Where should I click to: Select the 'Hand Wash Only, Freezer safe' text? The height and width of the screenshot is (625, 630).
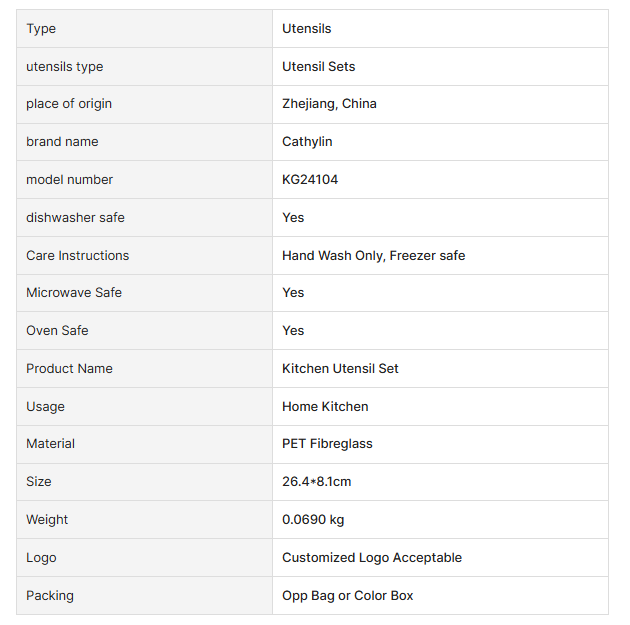click(373, 256)
